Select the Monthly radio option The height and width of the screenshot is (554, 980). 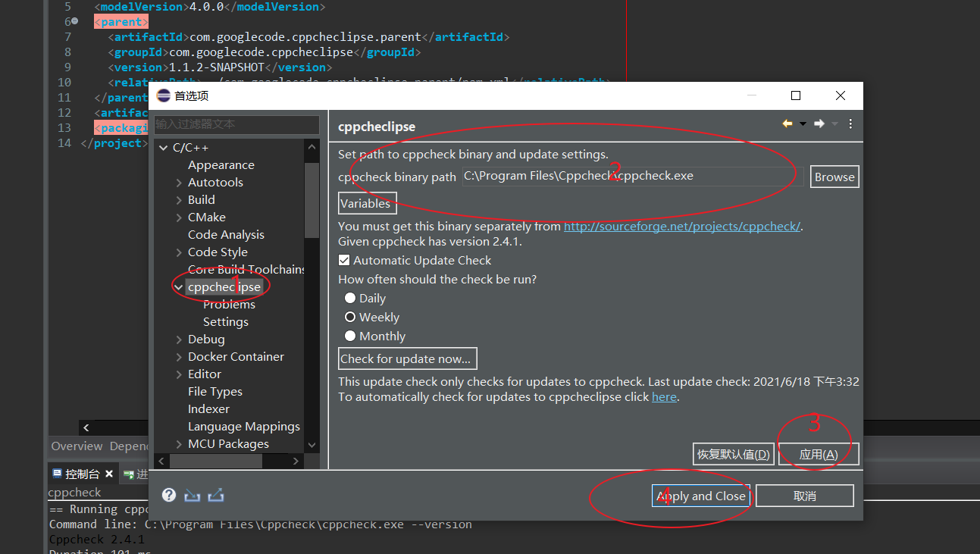(x=350, y=336)
